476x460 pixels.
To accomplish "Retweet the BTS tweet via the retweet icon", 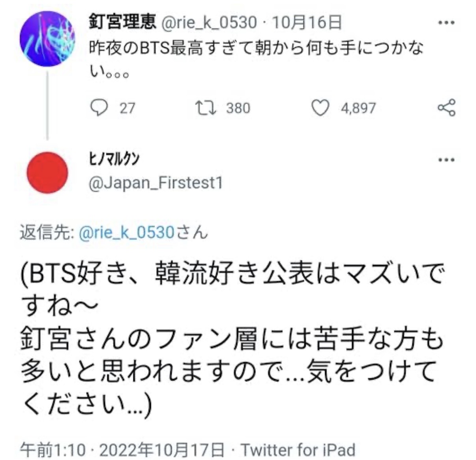I will (x=206, y=108).
